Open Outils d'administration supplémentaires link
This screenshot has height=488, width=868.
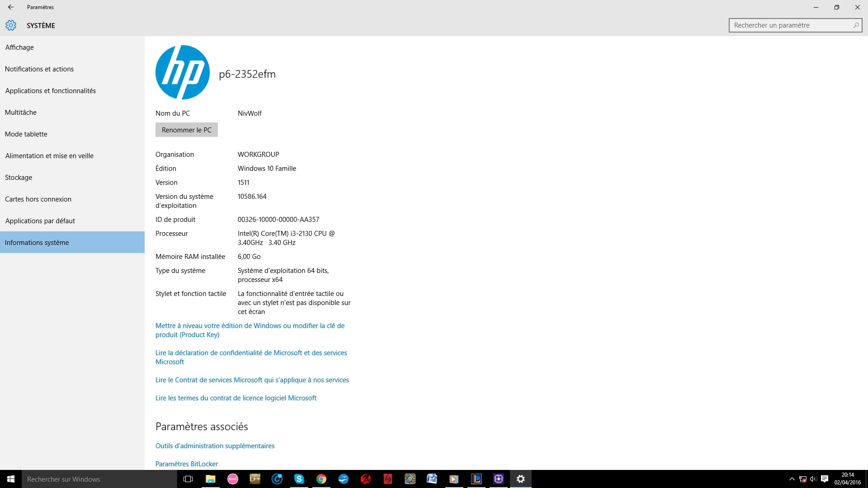coord(215,446)
